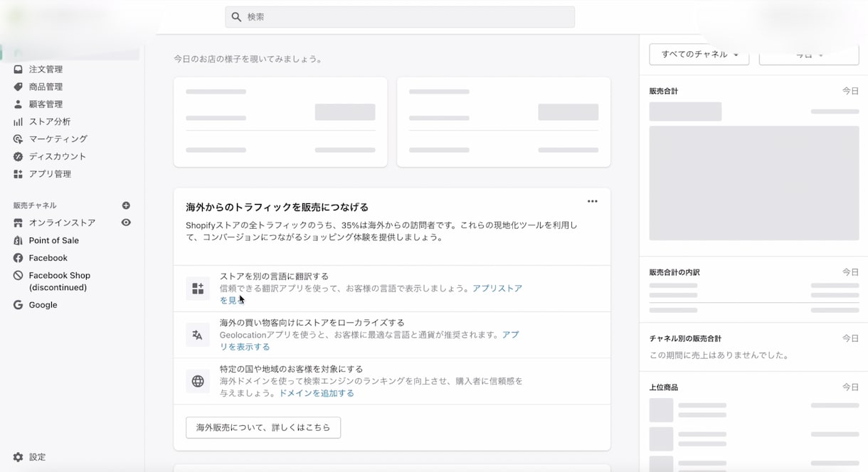Follow the アプリストアを見る link
The height and width of the screenshot is (472, 868).
pos(497,289)
